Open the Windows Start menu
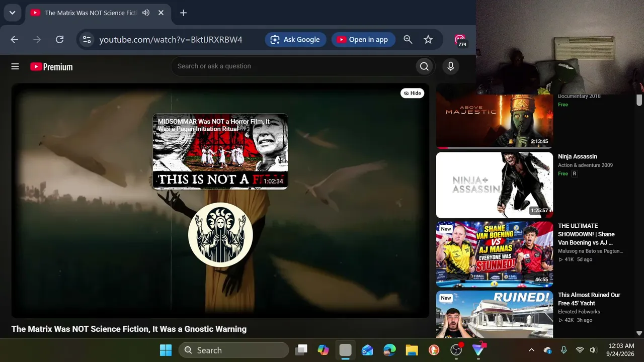The height and width of the screenshot is (362, 644). [166, 350]
